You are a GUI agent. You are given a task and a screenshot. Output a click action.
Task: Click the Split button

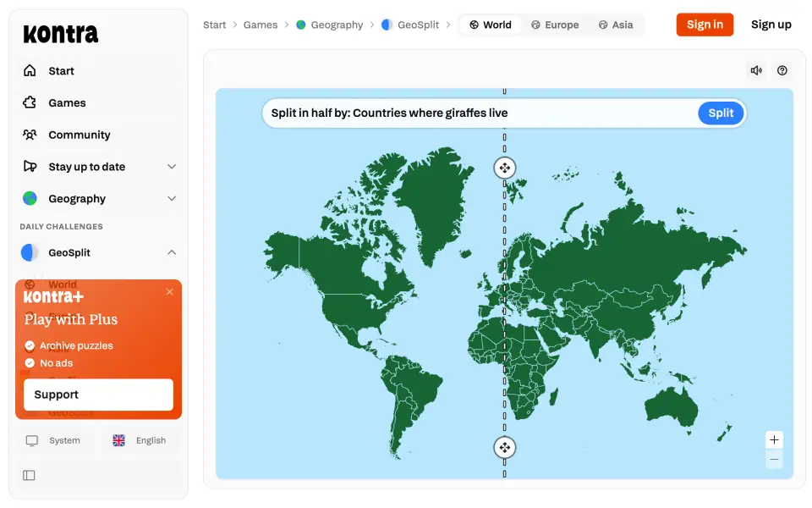(721, 113)
